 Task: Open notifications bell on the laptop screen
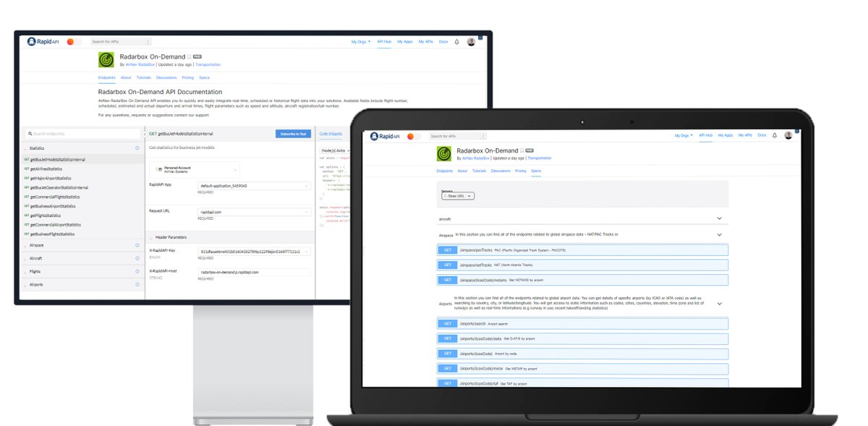(775, 135)
